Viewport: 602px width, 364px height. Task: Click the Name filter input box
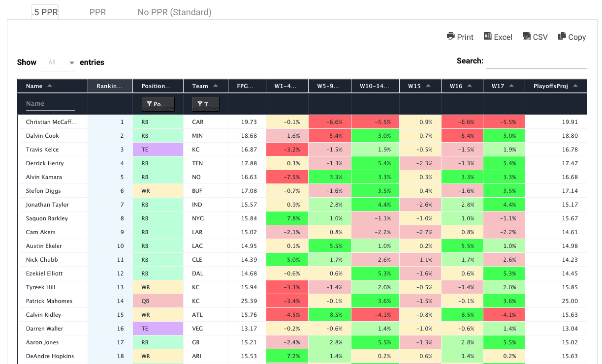point(50,104)
